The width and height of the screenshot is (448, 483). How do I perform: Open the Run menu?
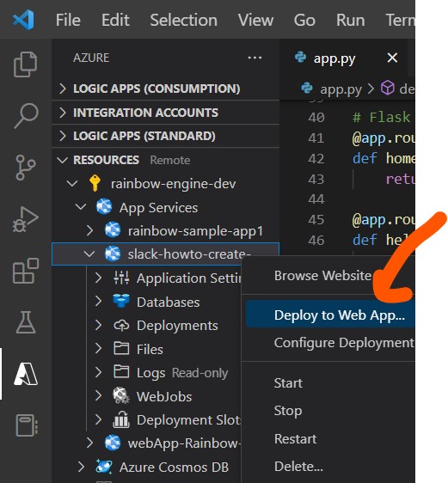tap(351, 20)
